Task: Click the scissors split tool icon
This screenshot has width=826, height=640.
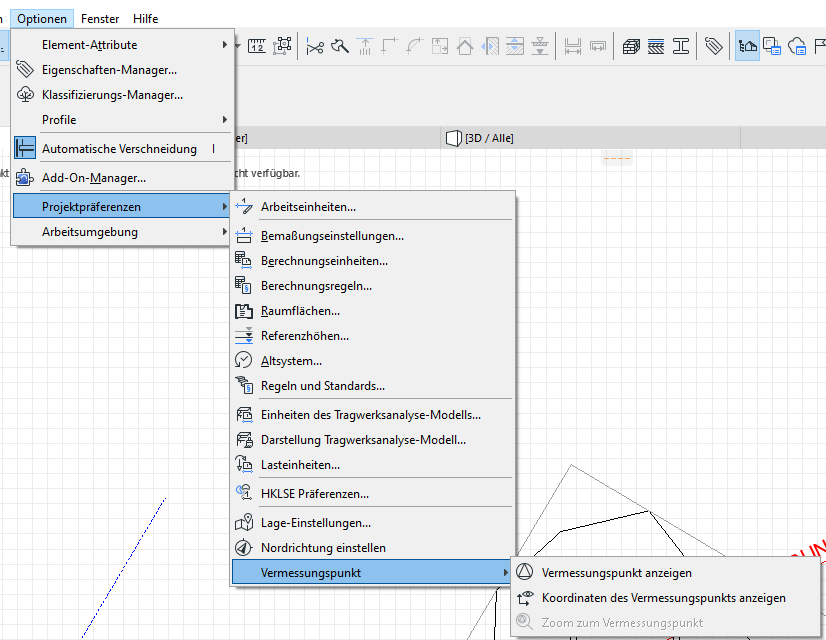Action: [315, 46]
